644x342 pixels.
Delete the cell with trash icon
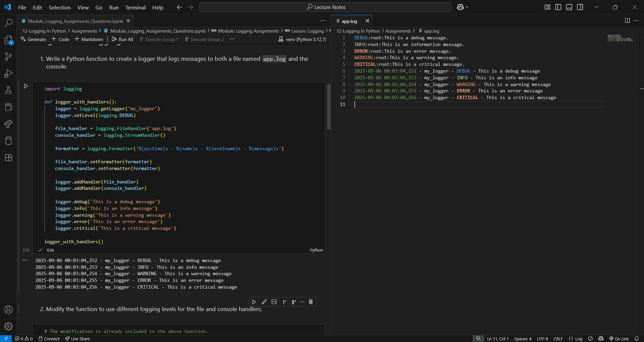tap(311, 302)
